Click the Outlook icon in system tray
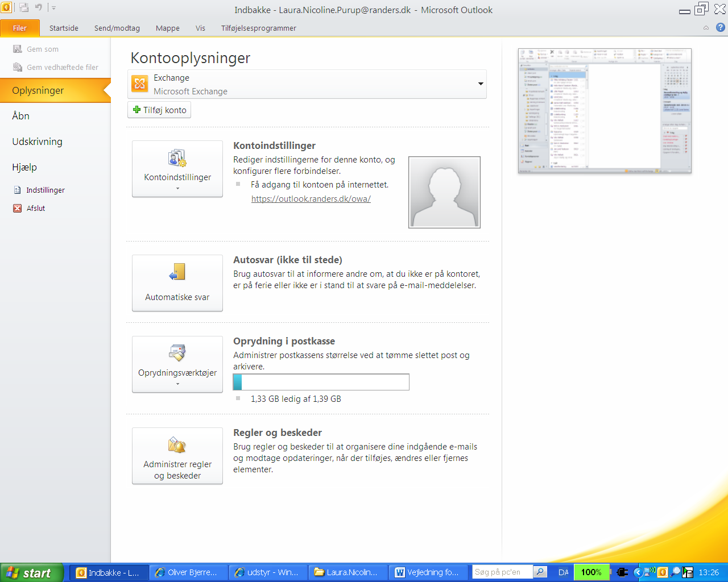The width and height of the screenshot is (728, 582). 663,572
